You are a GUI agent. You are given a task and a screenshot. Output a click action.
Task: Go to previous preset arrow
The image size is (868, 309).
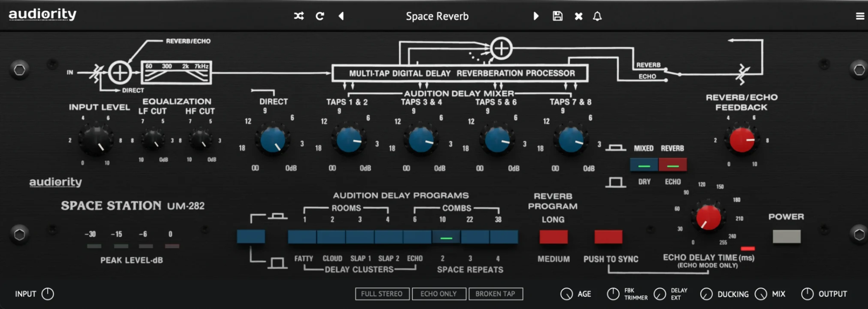point(341,16)
